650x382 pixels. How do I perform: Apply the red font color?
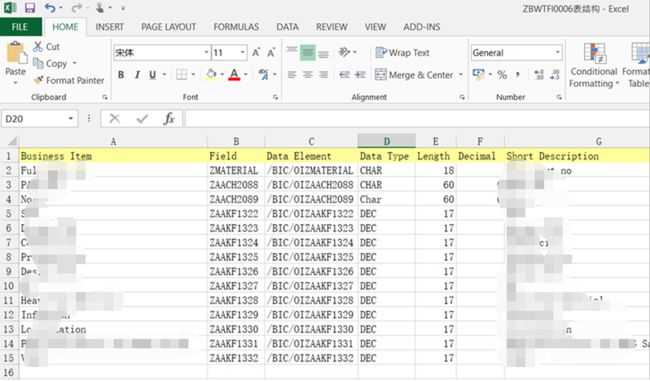(234, 75)
